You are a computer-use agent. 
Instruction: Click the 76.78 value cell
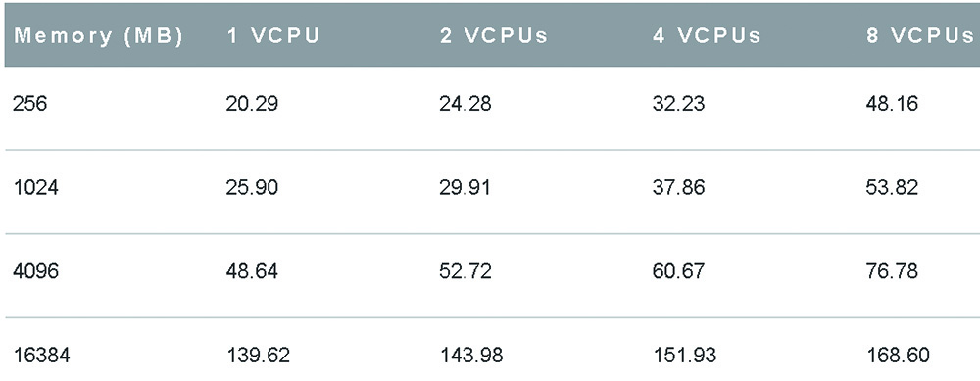892,271
